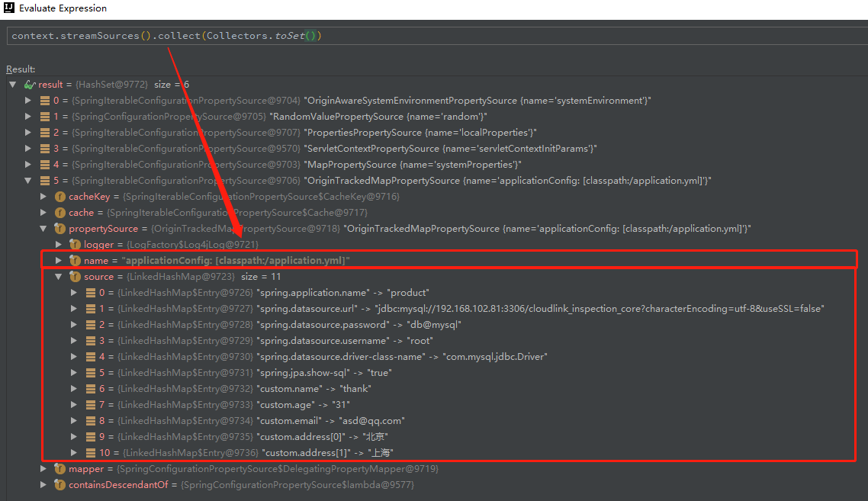Click the list icon beside spring.application.name entry

pos(89,292)
